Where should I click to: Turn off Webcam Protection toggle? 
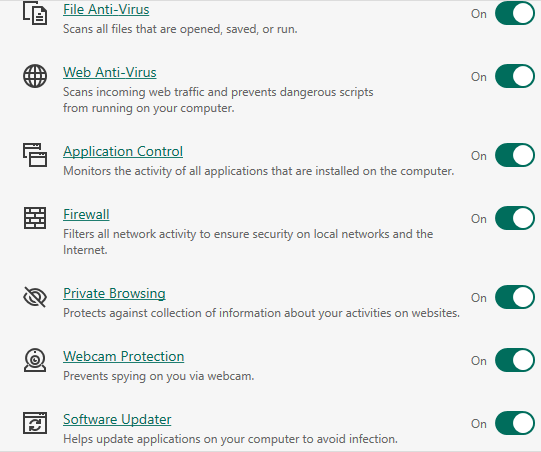(515, 360)
